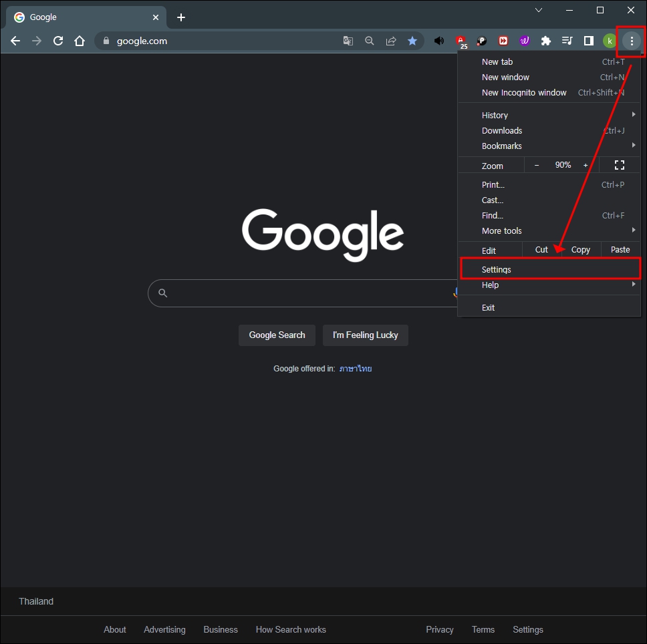Image resolution: width=647 pixels, height=644 pixels.
Task: Decrease zoom with the minus button
Action: click(x=537, y=165)
